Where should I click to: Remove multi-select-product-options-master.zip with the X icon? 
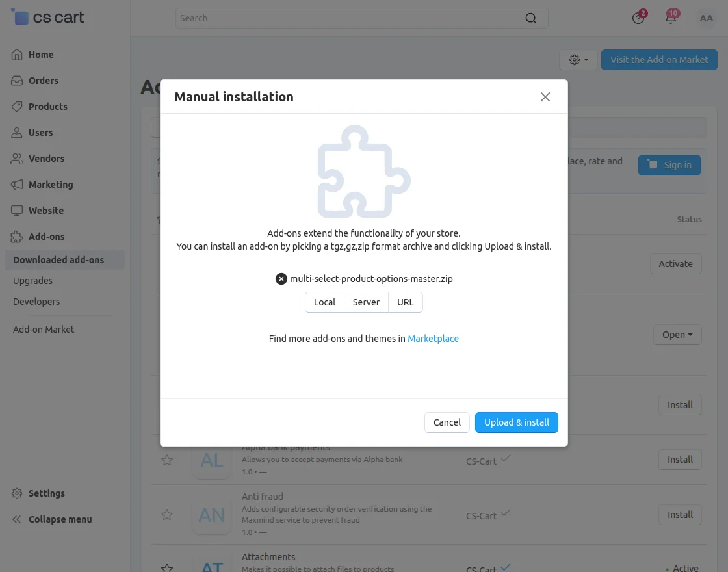click(x=281, y=278)
